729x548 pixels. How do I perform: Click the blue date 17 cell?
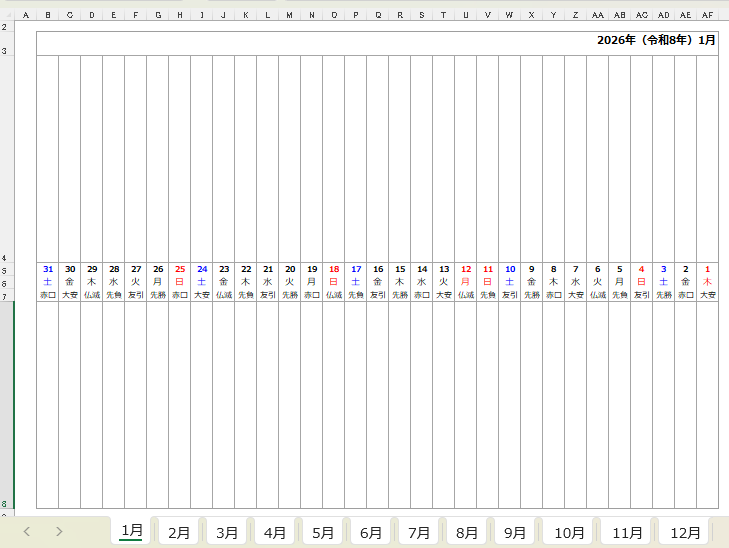tap(356, 269)
